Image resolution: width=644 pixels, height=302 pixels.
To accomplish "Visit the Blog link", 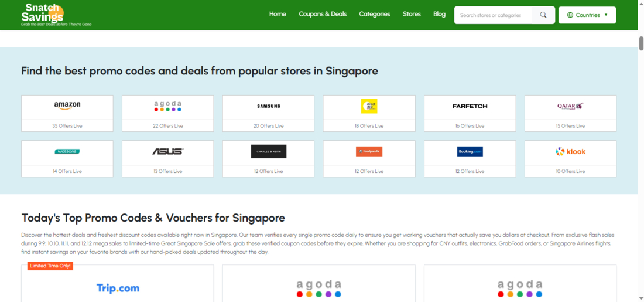I will 439,14.
